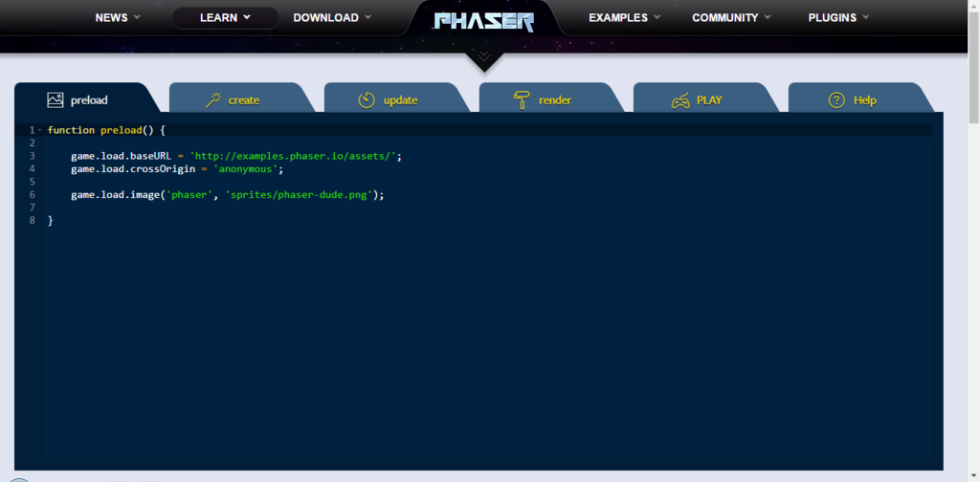Open the Help tab
The height and width of the screenshot is (482, 980).
pos(862,98)
